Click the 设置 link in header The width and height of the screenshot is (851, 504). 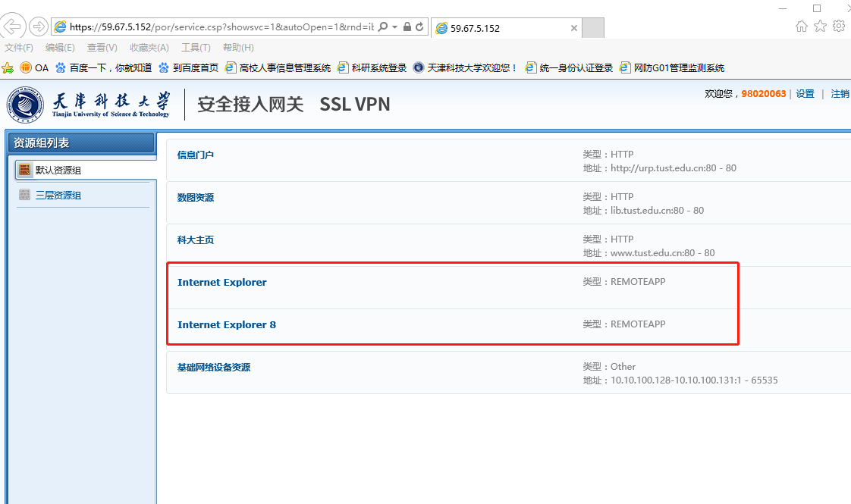[x=805, y=94]
